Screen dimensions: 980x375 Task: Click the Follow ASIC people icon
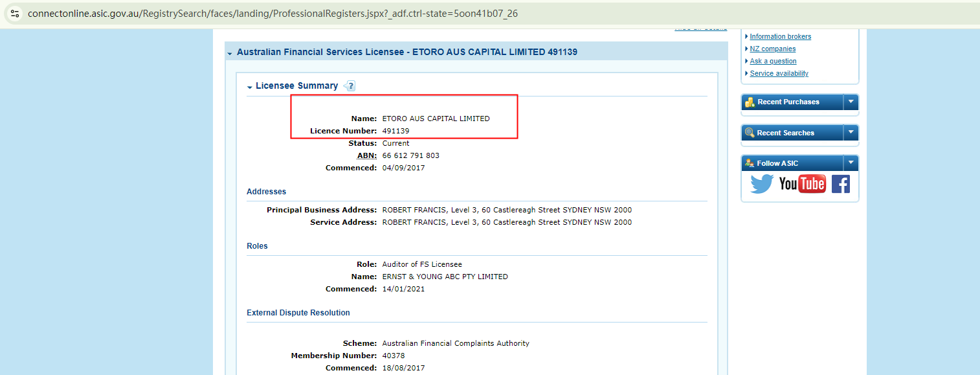tap(750, 163)
